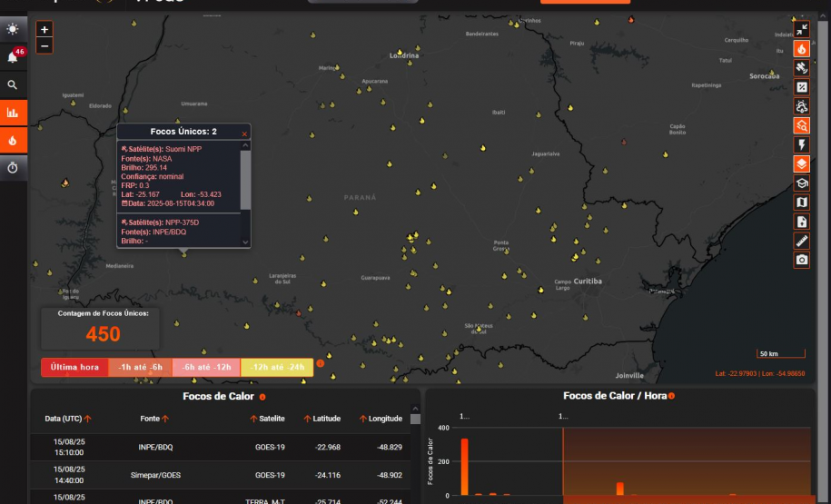The height and width of the screenshot is (504, 831).
Task: Sort table by Data (UTC) column arrow
Action: pyautogui.click(x=88, y=419)
